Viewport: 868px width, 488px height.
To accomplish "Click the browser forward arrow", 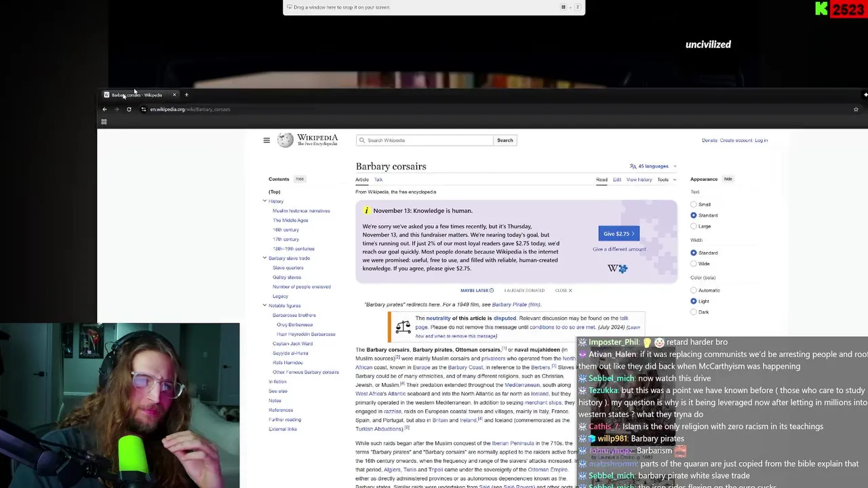I will coord(117,109).
